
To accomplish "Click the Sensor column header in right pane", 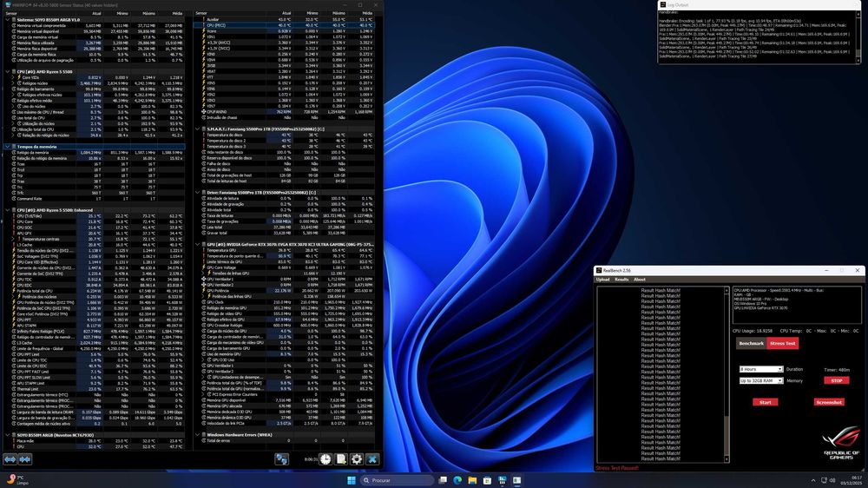I will (201, 13).
